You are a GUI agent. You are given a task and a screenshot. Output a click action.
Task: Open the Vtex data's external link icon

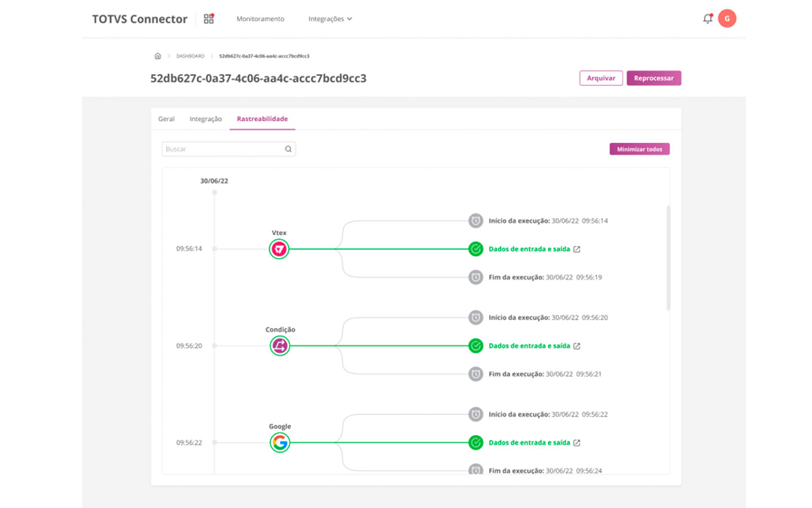pos(577,249)
